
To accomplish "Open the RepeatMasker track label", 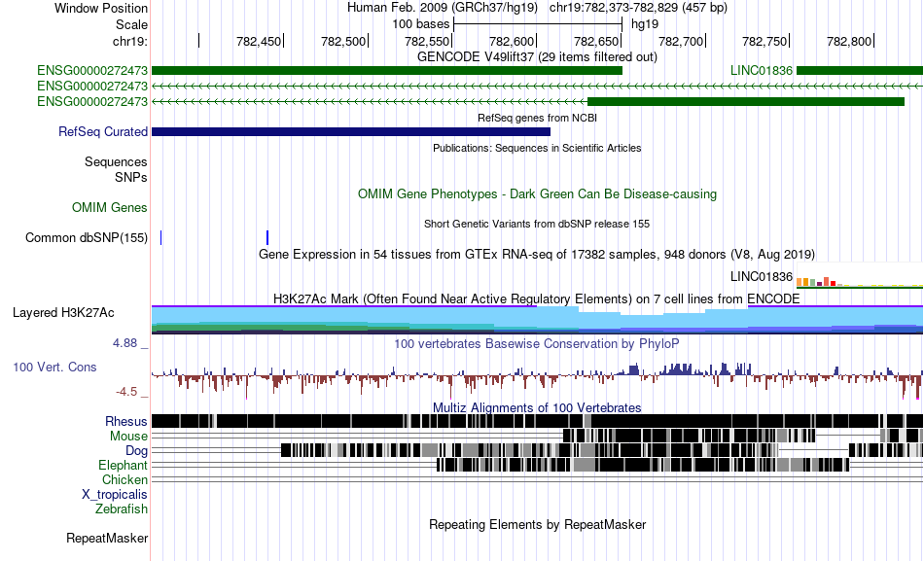I will [107, 538].
